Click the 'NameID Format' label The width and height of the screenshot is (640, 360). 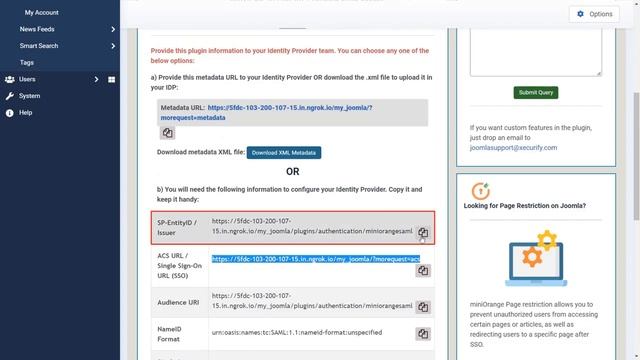pyautogui.click(x=169, y=334)
